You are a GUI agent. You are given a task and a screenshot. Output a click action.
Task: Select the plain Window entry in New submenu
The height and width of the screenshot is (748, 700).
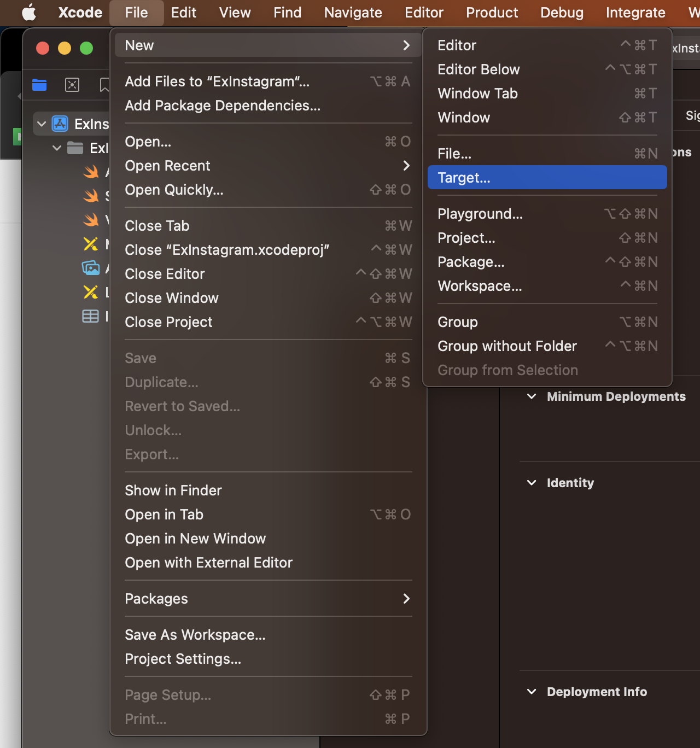[547, 118]
